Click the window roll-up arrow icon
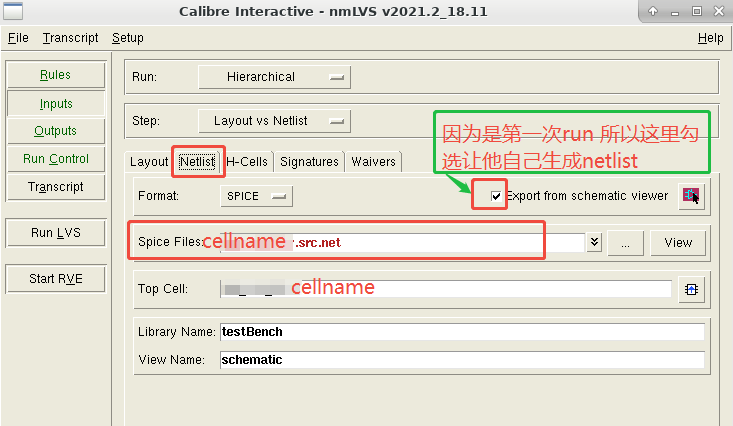The width and height of the screenshot is (733, 426). click(653, 11)
